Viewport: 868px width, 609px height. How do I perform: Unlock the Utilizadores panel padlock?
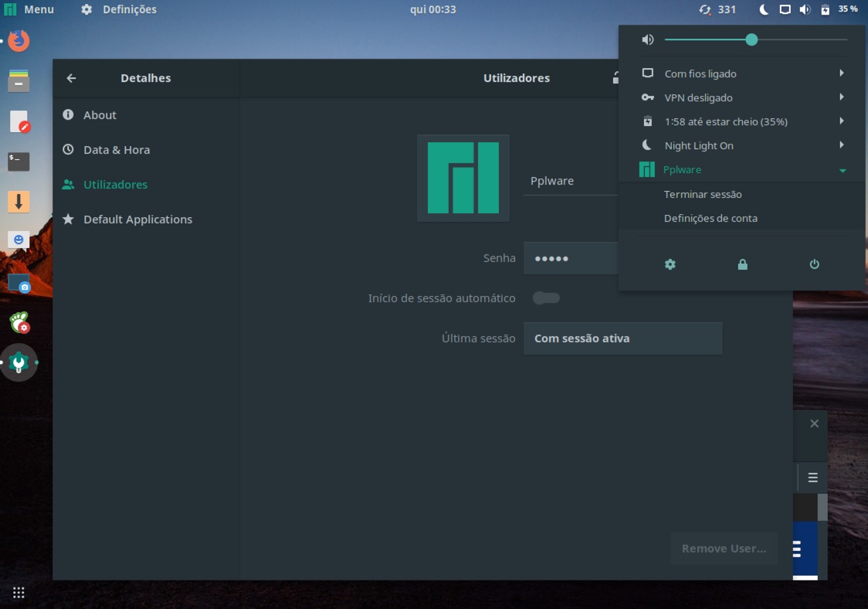coord(615,77)
